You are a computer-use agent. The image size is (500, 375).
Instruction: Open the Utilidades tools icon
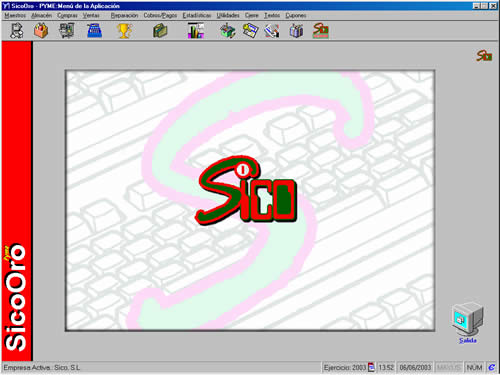pyautogui.click(x=228, y=31)
